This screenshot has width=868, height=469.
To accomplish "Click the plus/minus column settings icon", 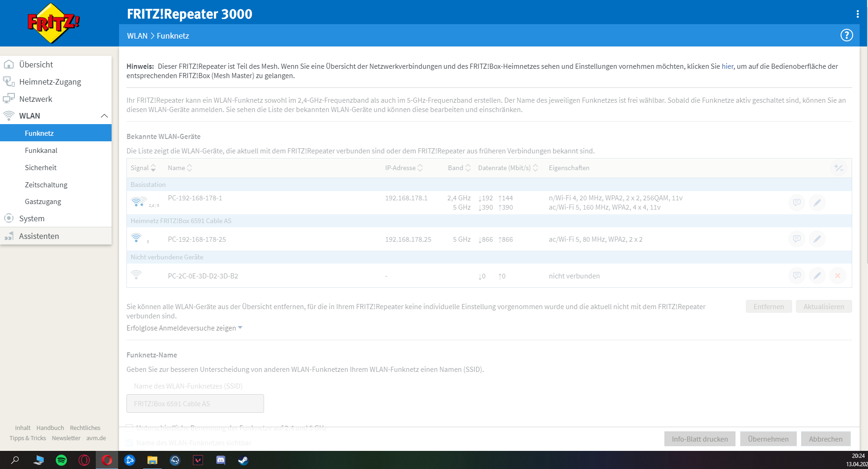I will [x=838, y=168].
